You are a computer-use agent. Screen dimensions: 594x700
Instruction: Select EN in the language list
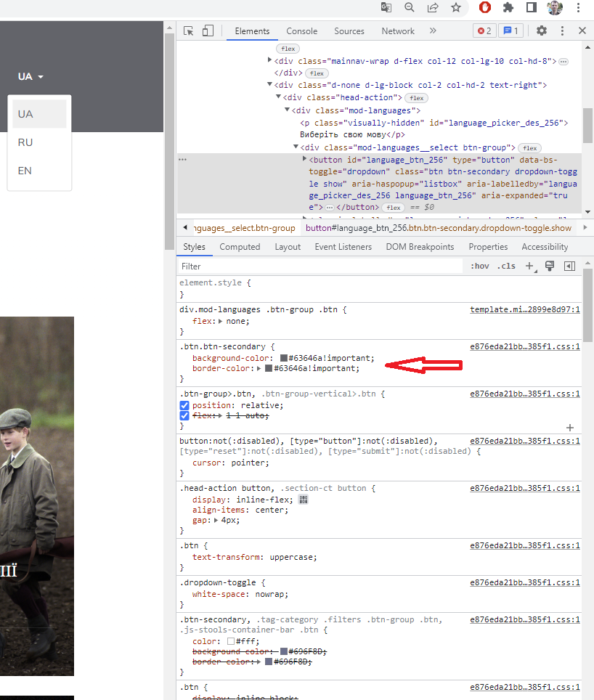[x=25, y=171]
